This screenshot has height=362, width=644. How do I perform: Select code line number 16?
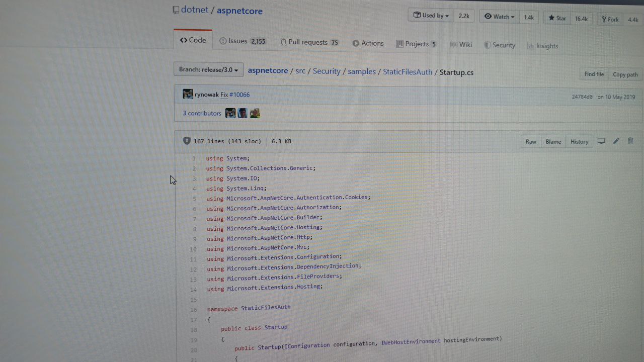194,310
